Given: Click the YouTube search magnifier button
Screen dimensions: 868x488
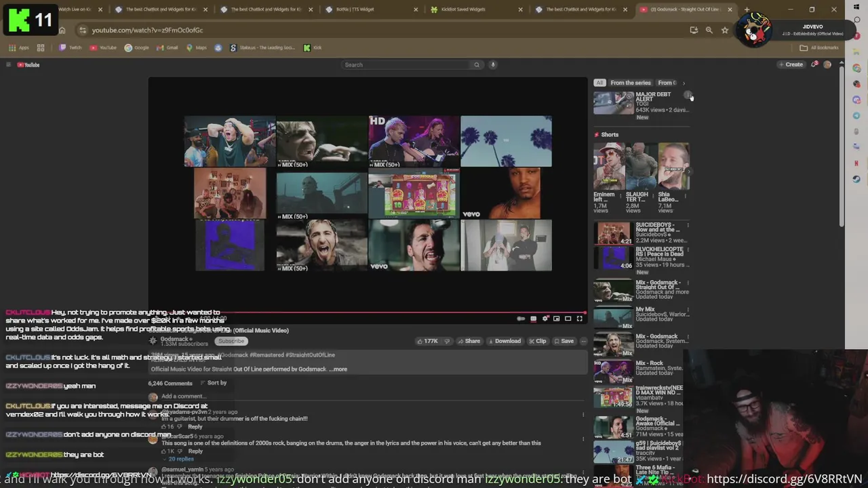Looking at the screenshot, I should [477, 65].
